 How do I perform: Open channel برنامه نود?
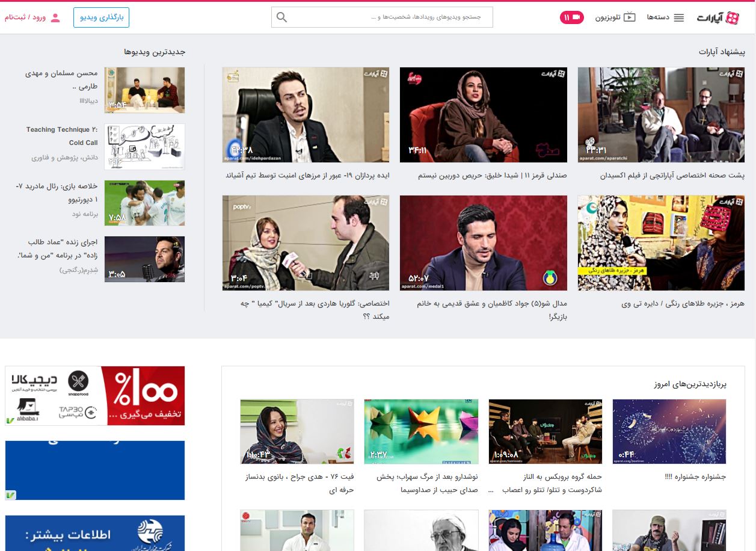(85, 214)
